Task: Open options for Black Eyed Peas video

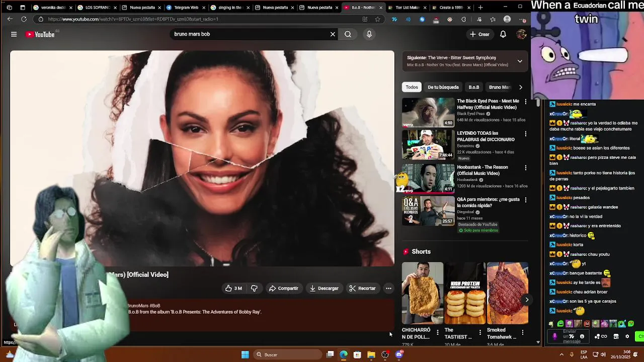Action: tap(526, 102)
